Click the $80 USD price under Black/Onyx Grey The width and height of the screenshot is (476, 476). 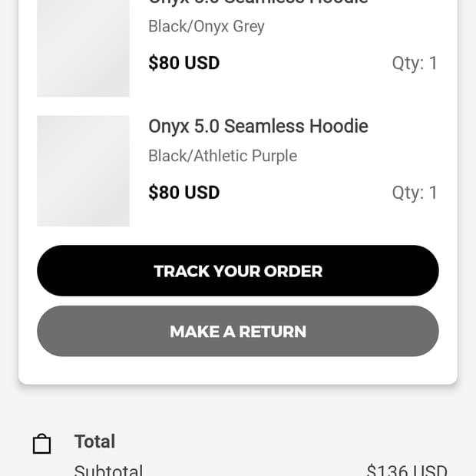click(x=184, y=63)
